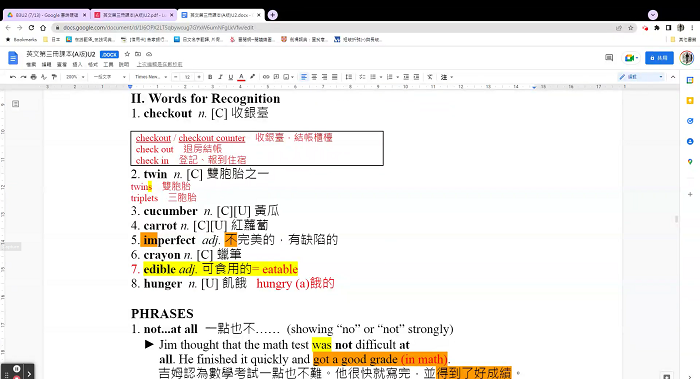Click the Undo arrow in the toolbar
Image resolution: width=700 pixels, height=379 pixels.
pos(12,77)
